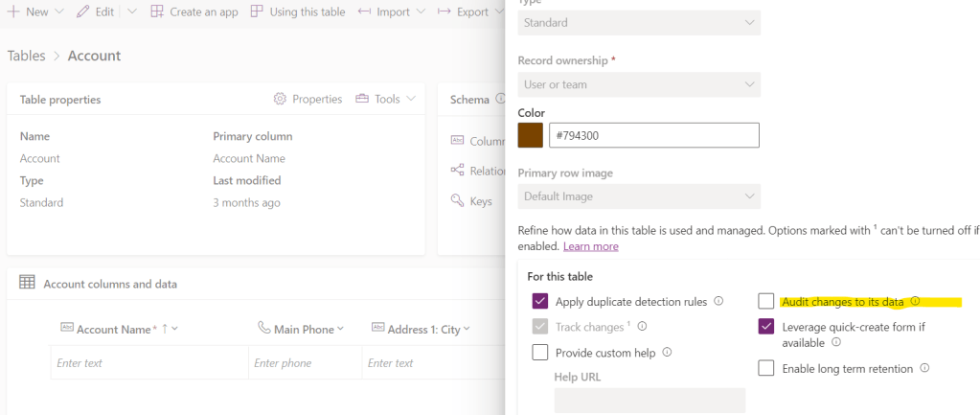Open the Learn more link
The height and width of the screenshot is (415, 980).
[x=590, y=246]
